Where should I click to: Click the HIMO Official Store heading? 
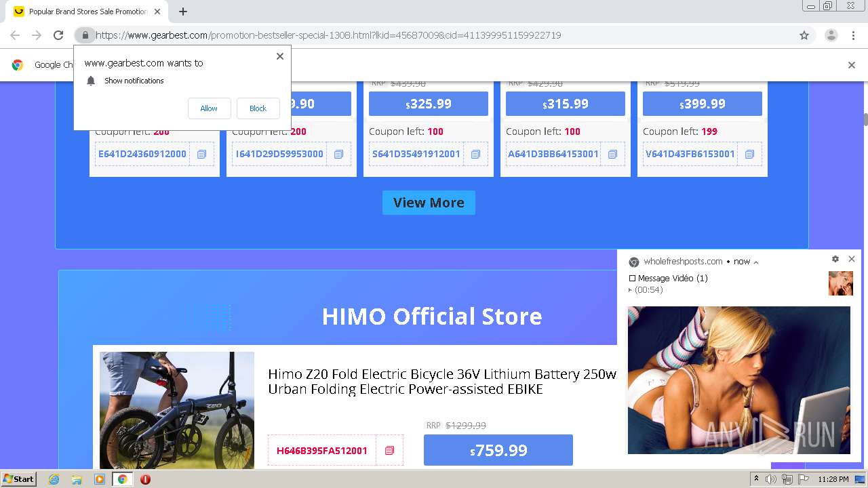[432, 316]
